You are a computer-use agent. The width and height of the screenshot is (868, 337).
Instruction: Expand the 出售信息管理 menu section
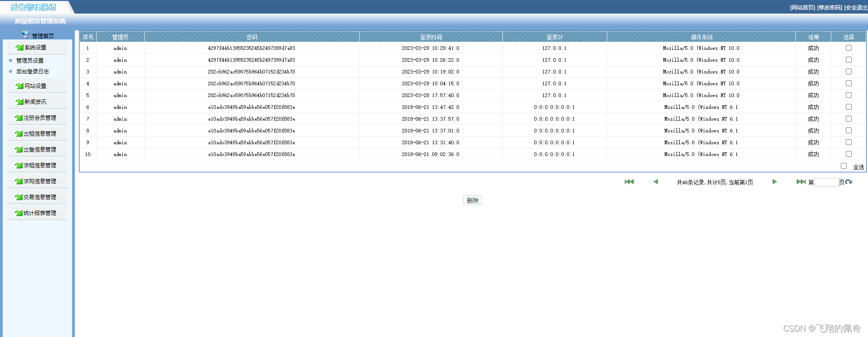(40, 150)
